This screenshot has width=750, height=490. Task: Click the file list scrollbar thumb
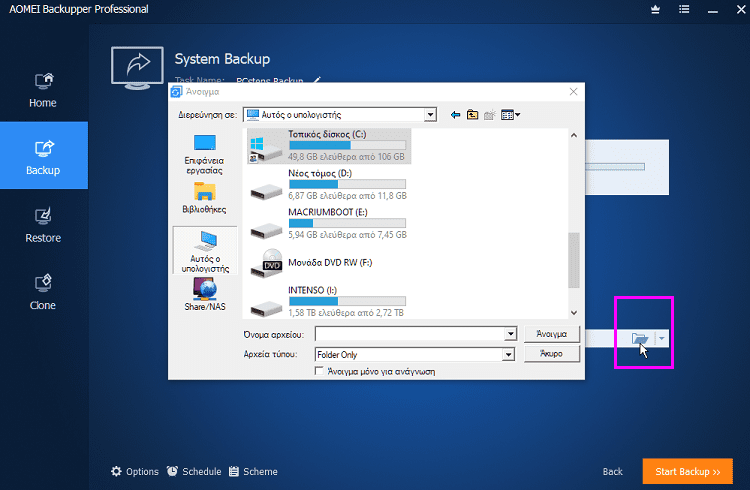tap(574, 260)
